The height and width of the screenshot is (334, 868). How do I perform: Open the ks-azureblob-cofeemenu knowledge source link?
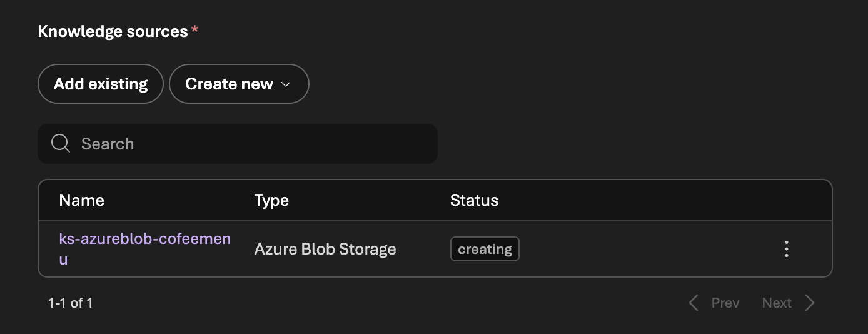point(144,239)
